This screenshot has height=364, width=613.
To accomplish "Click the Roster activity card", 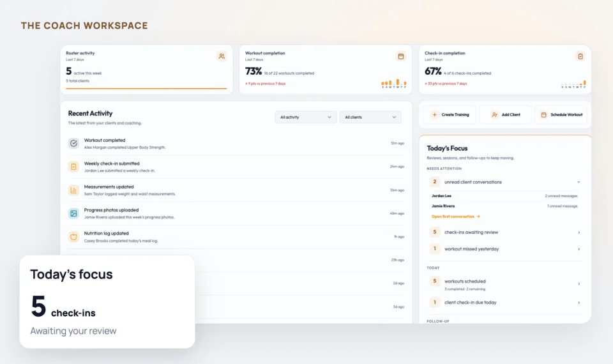I will [x=147, y=69].
